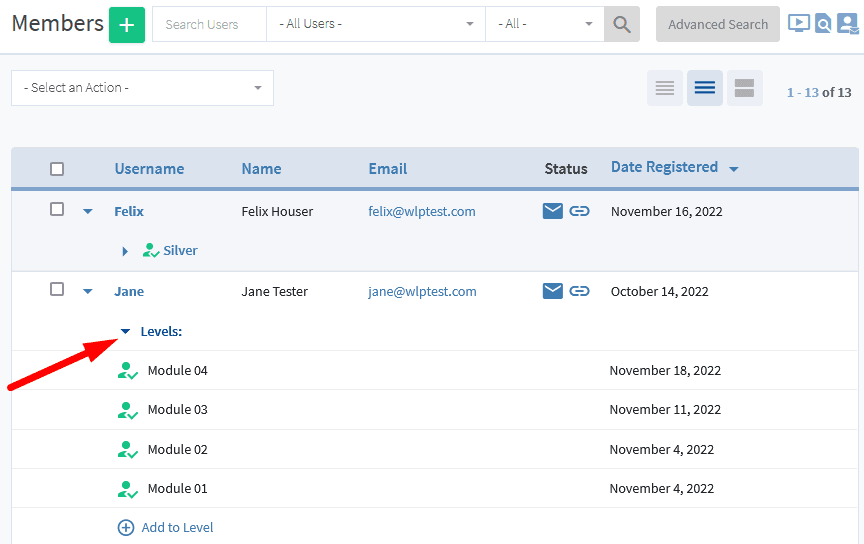Click the November 16, 2022 date

tap(667, 212)
